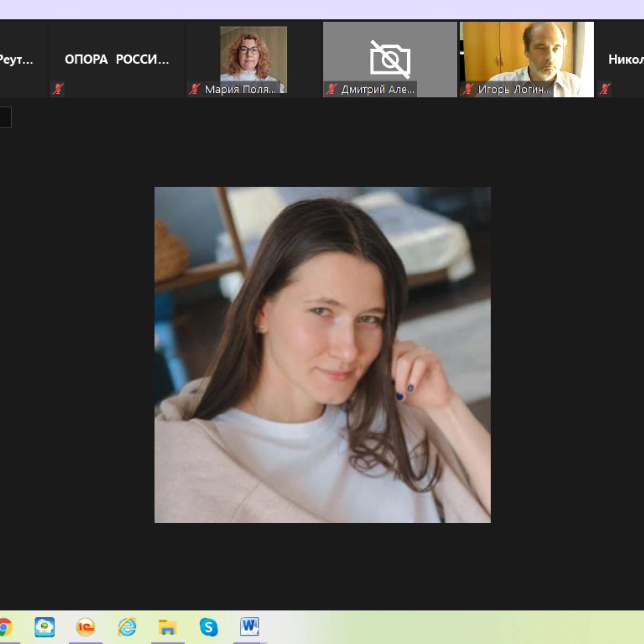Select the ОПОРА РОССИ participant tile

[117, 59]
